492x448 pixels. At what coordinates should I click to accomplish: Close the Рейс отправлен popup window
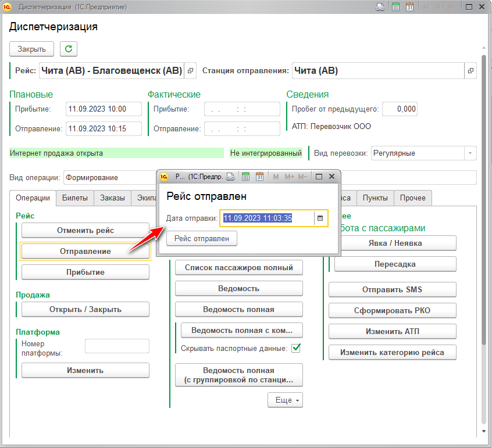(332, 176)
